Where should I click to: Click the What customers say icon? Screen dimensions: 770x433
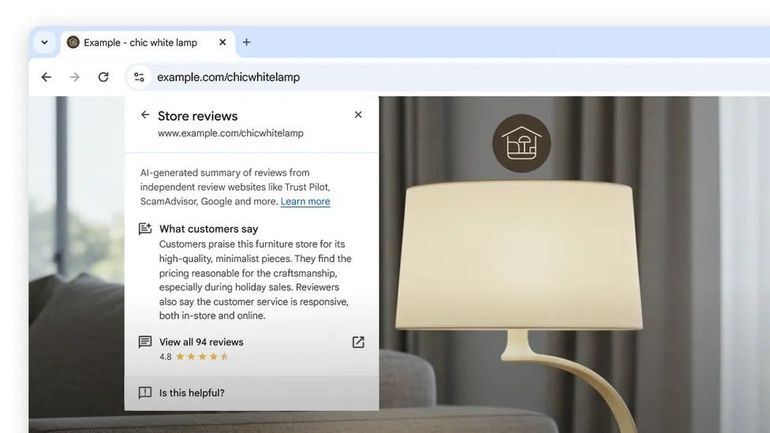pyautogui.click(x=145, y=229)
